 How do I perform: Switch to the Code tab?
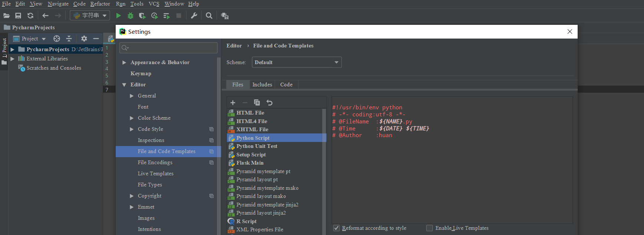[x=286, y=85]
